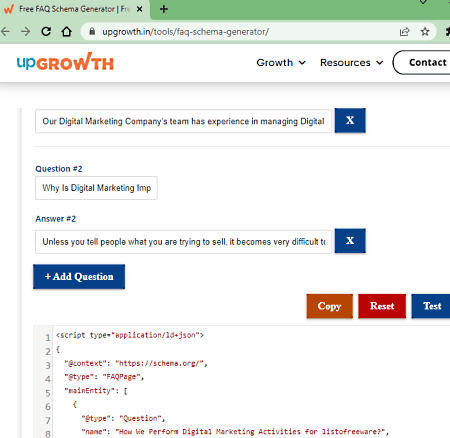Click the share page icon
The image size is (450, 438).
point(404,32)
